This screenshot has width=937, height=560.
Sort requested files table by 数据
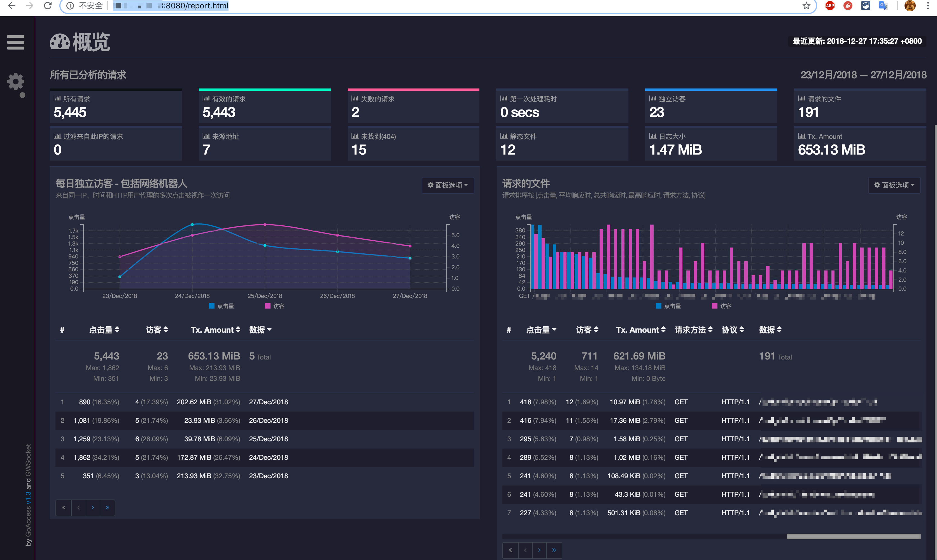(x=771, y=330)
